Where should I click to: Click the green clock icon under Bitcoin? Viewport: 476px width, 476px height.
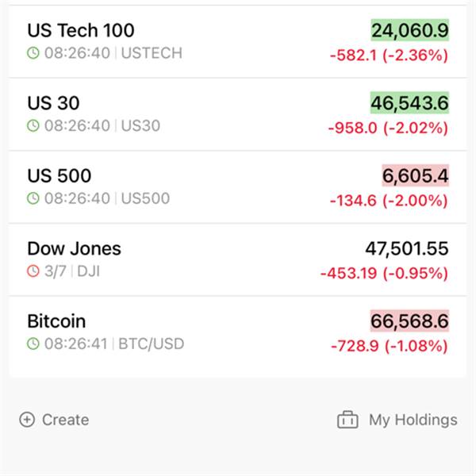pyautogui.click(x=33, y=344)
